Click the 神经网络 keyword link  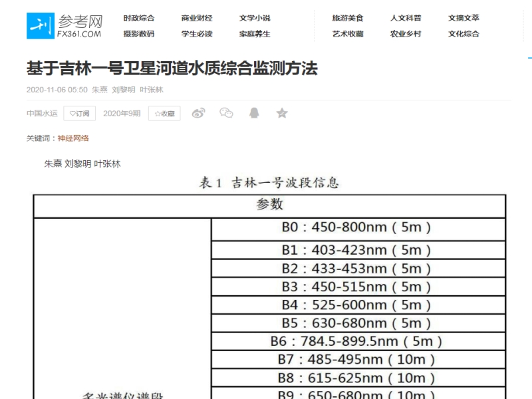(73, 138)
